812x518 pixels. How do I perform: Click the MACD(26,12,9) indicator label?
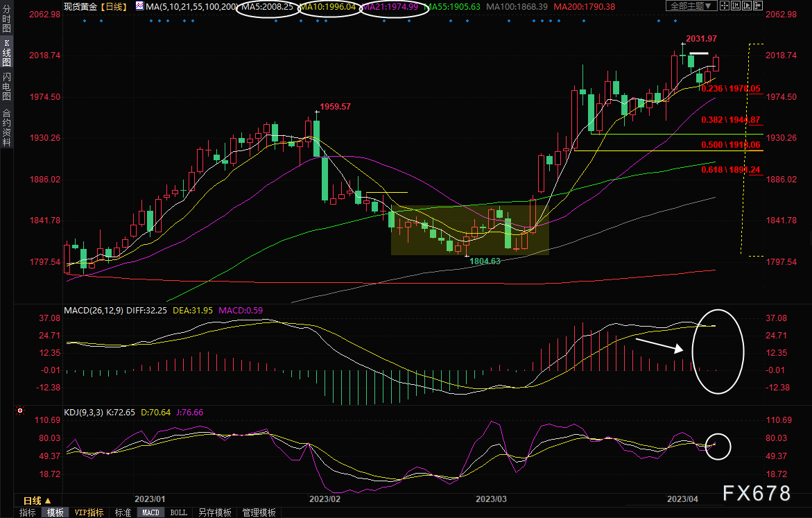click(94, 311)
